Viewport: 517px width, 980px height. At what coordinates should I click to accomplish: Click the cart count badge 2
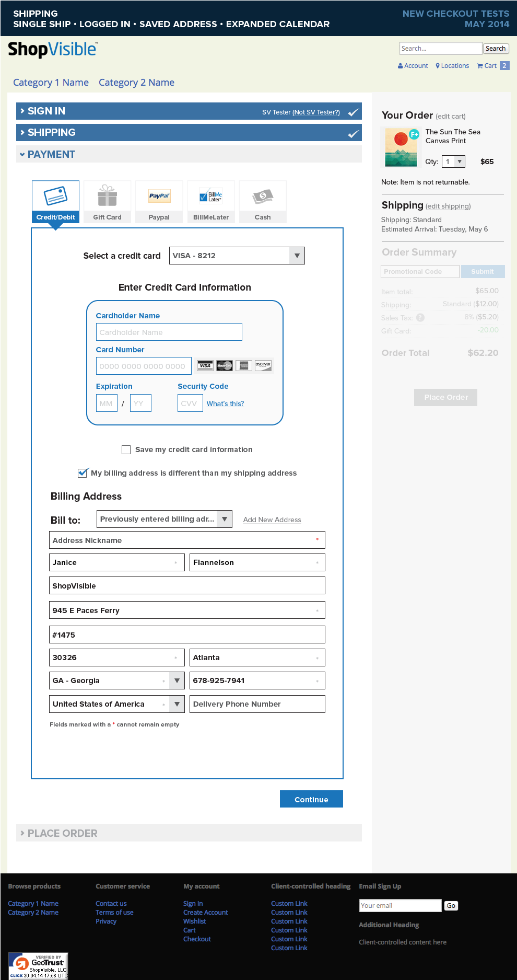504,66
